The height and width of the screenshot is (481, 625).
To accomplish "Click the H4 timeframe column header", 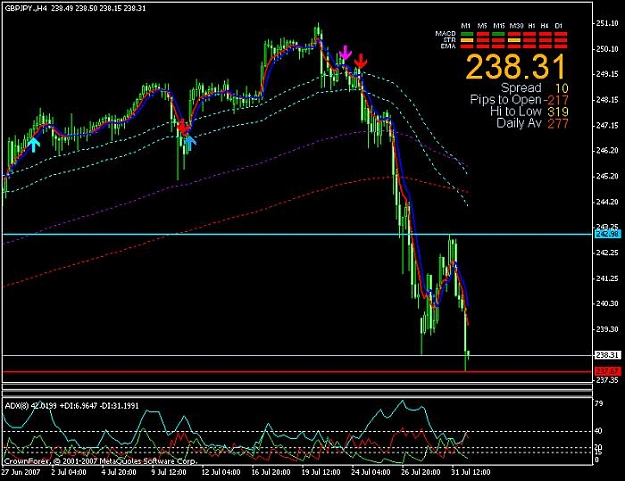I will (544, 26).
